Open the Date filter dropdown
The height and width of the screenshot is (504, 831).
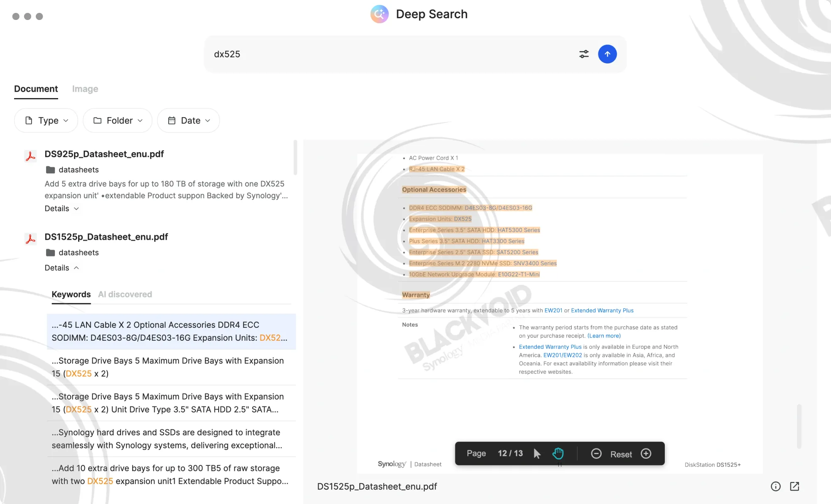(x=189, y=120)
